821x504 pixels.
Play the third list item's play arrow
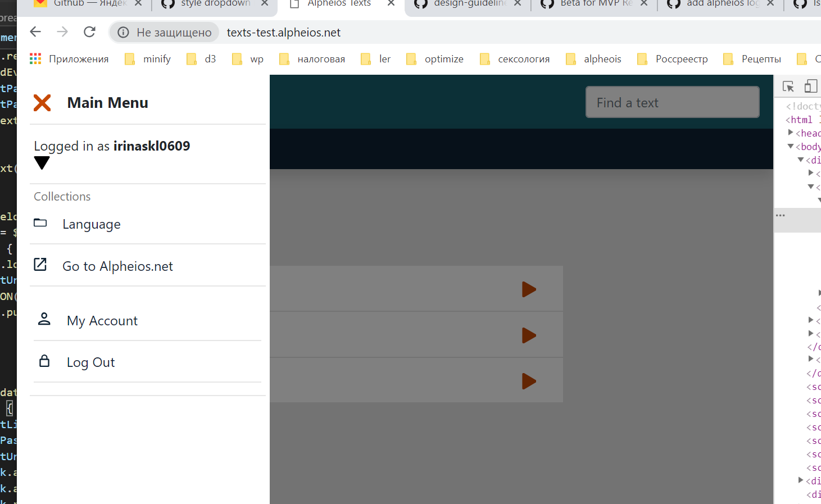point(528,381)
